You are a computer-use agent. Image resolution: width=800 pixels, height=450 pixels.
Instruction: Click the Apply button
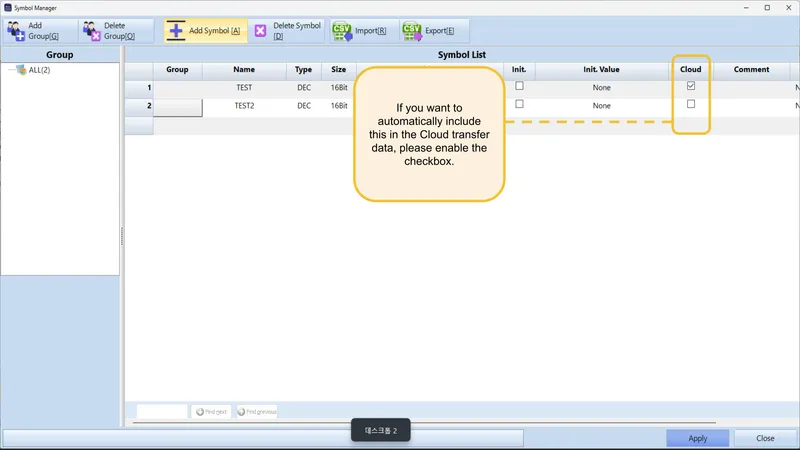coord(697,438)
